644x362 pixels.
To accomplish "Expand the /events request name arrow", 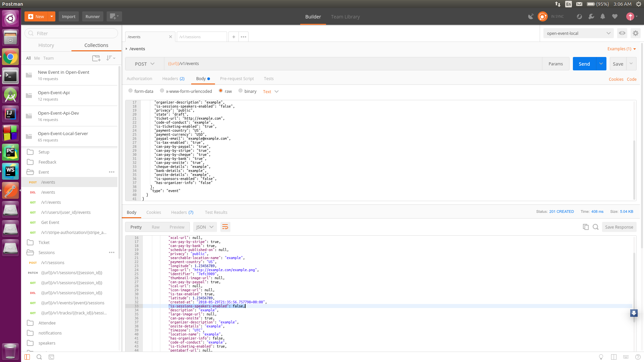I will tap(126, 49).
